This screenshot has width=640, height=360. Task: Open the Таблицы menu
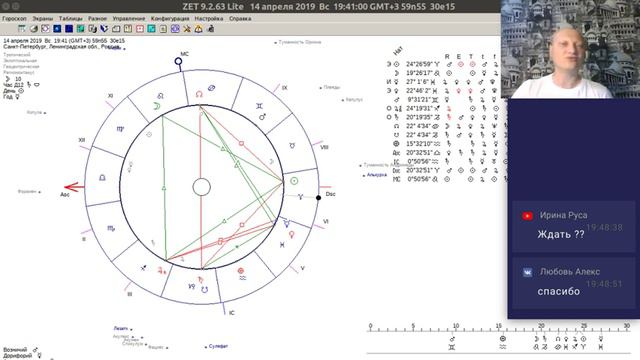(x=71, y=18)
